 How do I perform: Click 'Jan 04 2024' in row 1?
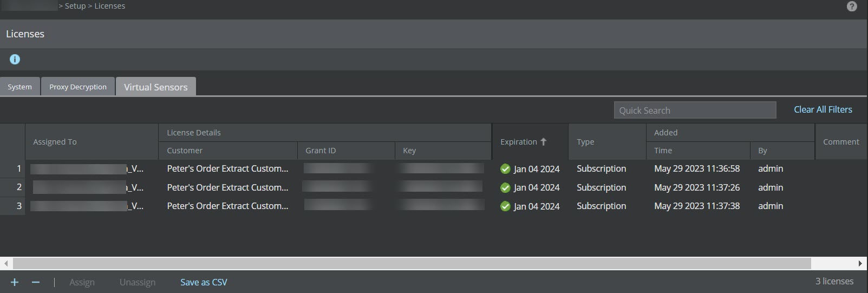click(537, 169)
